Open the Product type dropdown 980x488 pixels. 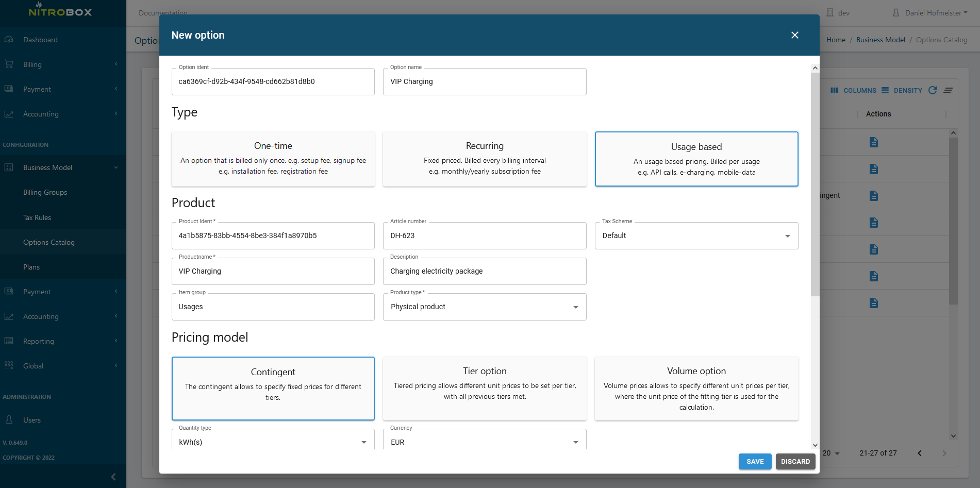(485, 307)
